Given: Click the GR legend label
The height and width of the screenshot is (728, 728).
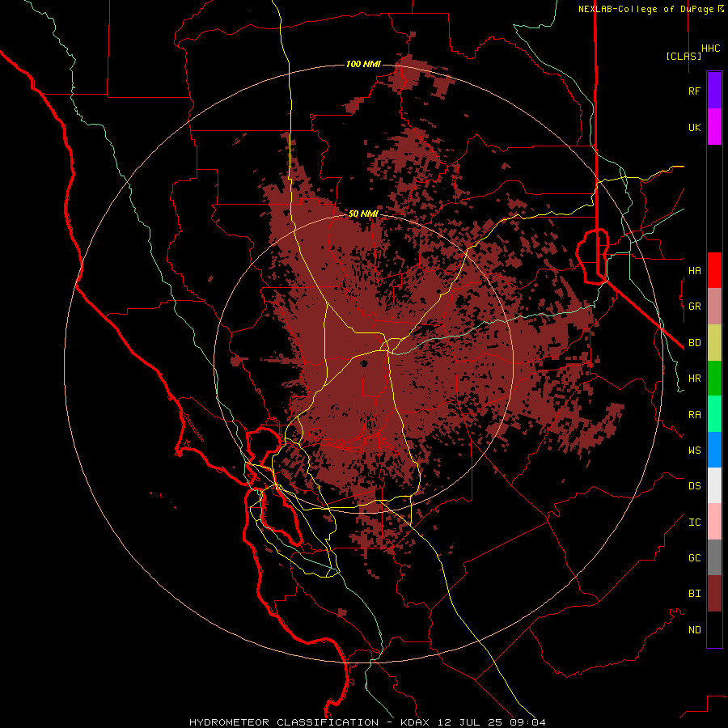Looking at the screenshot, I should [x=694, y=307].
